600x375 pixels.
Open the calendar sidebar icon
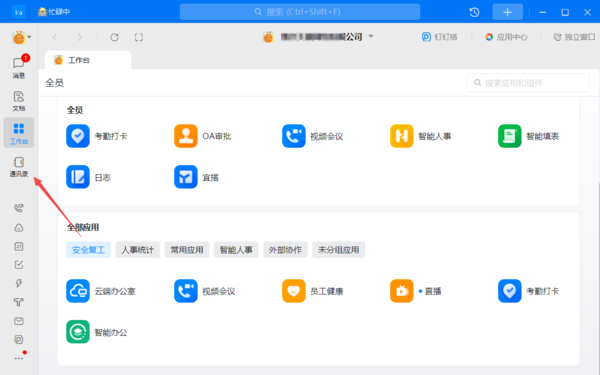19,246
